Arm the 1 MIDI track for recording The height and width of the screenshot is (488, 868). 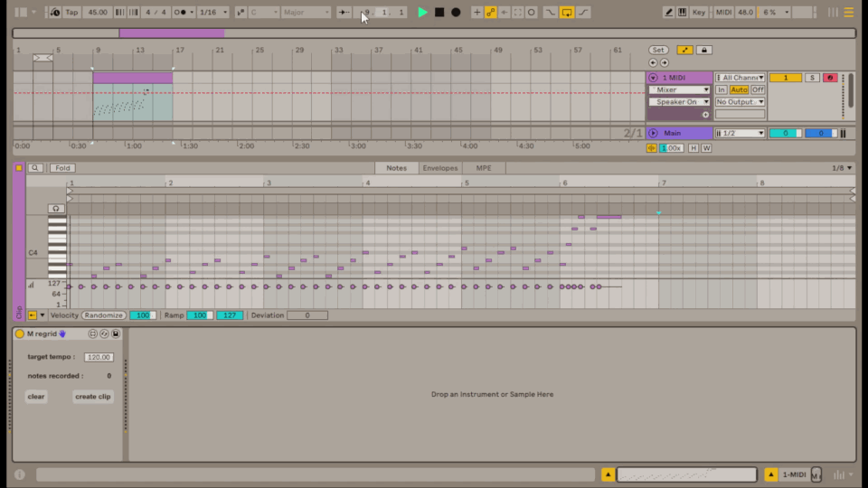click(x=829, y=78)
